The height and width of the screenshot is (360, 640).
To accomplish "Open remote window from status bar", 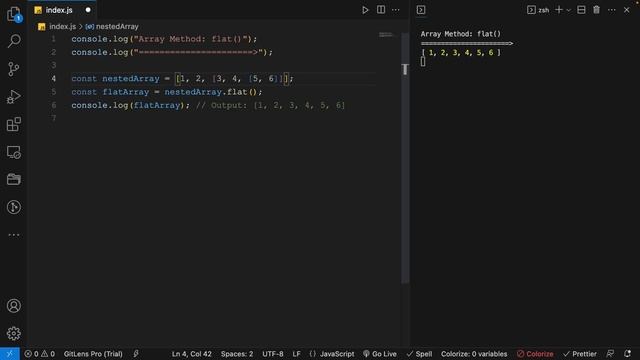I will (10, 354).
